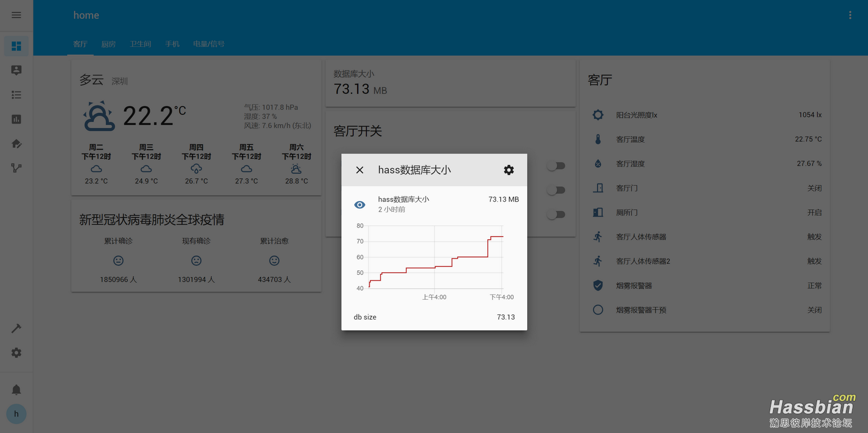Click the 厕所门 open door icon

pyautogui.click(x=598, y=212)
